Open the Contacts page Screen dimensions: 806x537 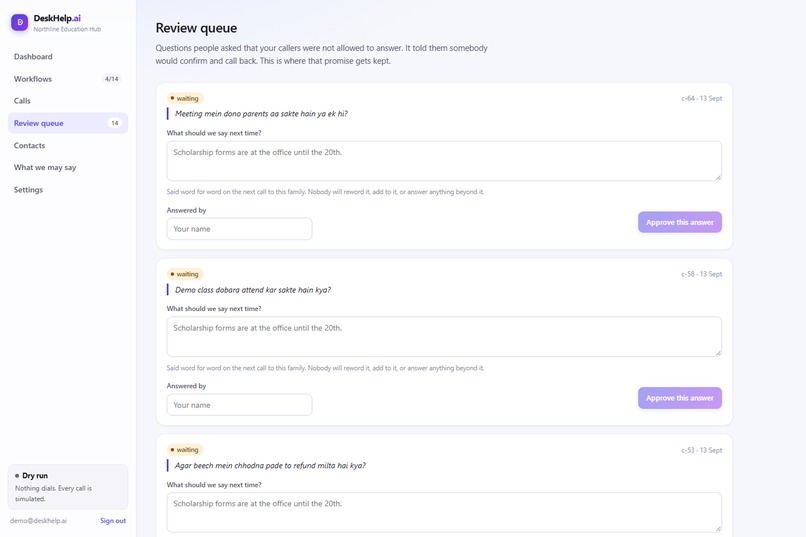(68, 145)
